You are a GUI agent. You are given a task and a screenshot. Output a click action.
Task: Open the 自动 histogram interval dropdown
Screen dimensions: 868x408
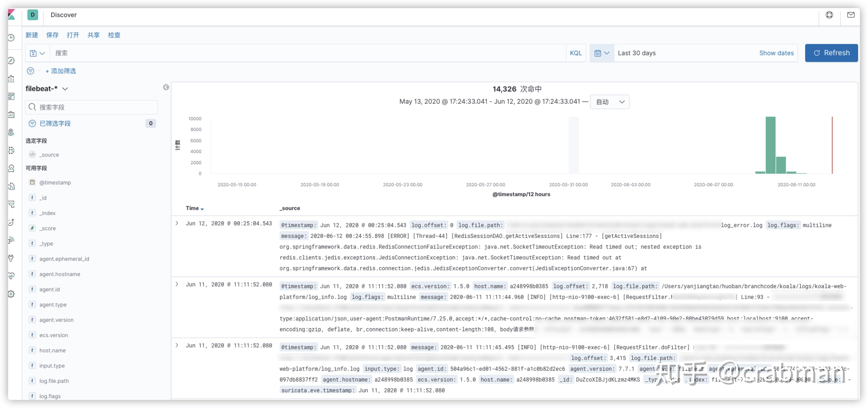(x=609, y=102)
